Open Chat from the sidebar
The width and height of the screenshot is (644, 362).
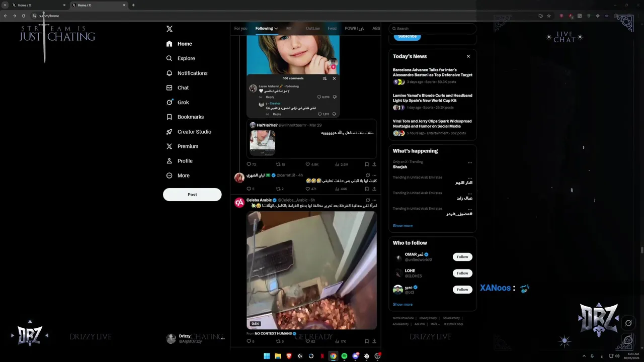pyautogui.click(x=178, y=87)
